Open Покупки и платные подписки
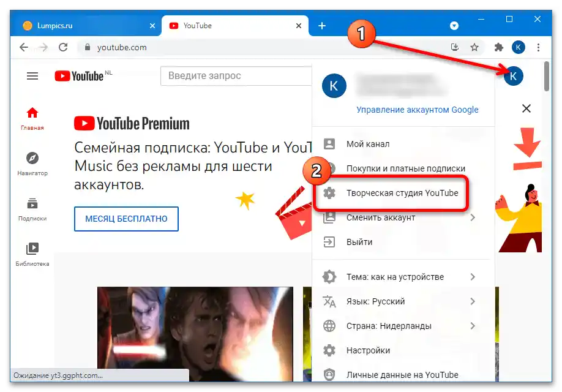The width and height of the screenshot is (562, 392). (403, 168)
